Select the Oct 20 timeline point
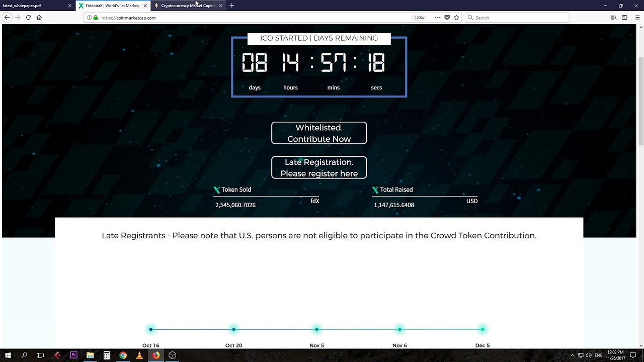Screen dimensions: 644x362 (234, 329)
